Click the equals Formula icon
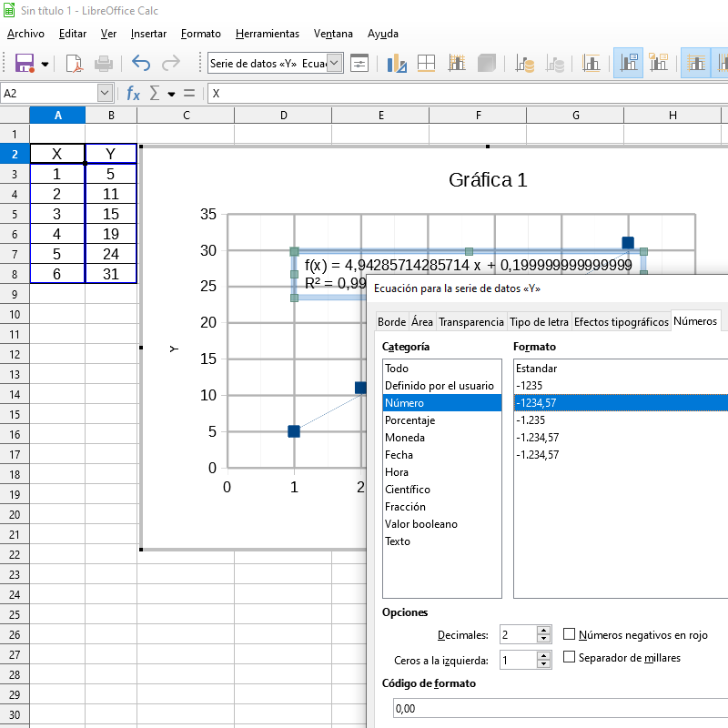Screen dimensions: 728x728 coord(189,94)
